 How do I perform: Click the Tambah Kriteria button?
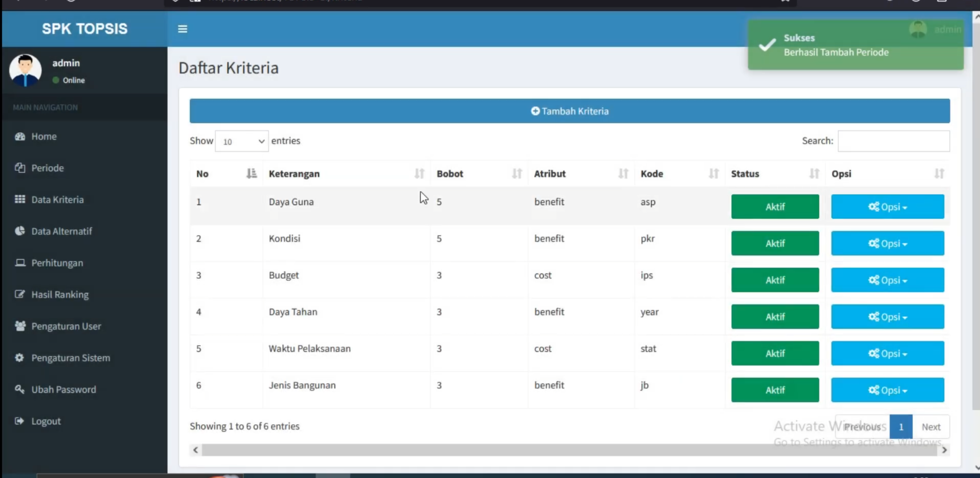(570, 111)
